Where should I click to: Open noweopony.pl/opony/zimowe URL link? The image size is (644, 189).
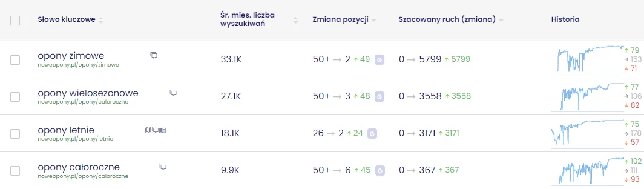coord(78,65)
